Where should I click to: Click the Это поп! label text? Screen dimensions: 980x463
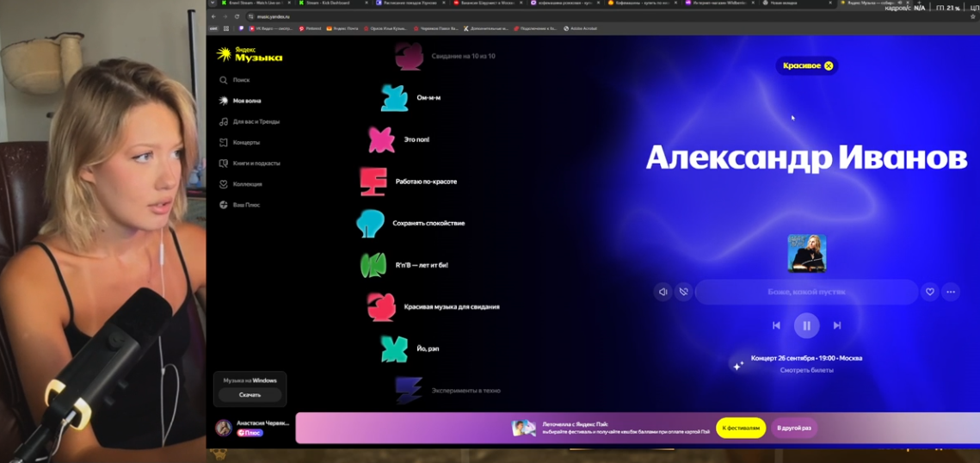416,140
